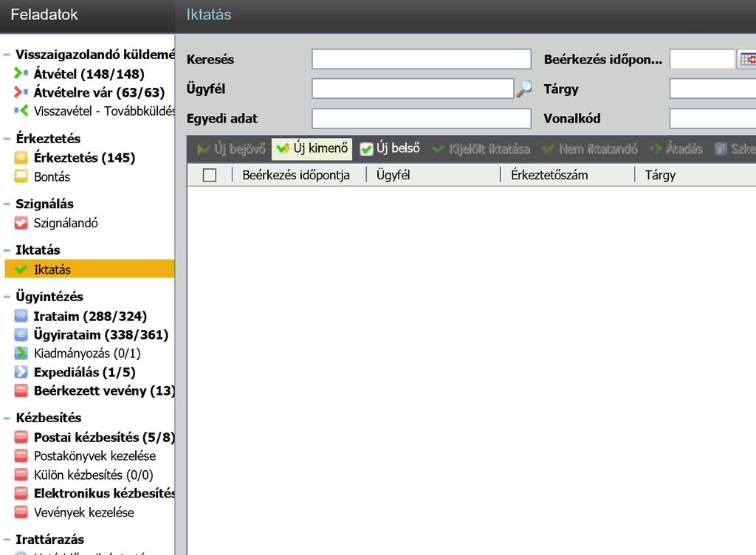Open Vevények kezelése
756x555 pixels.
point(84,512)
